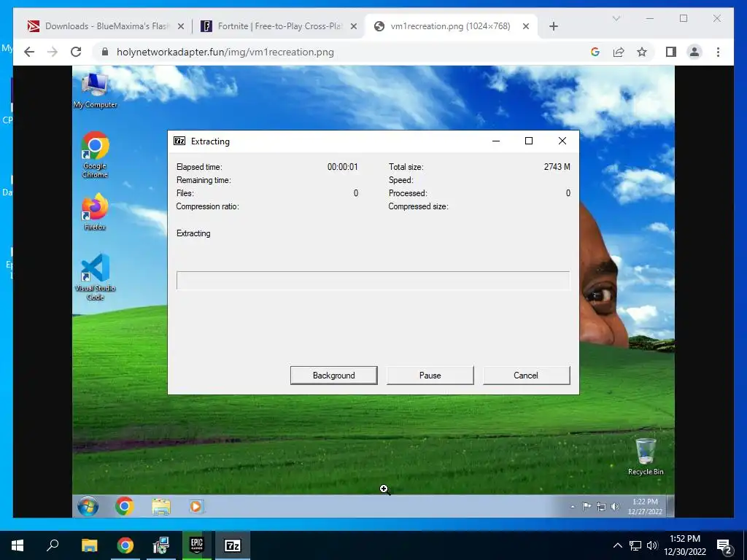Open the Windows 10 Start menu
The width and height of the screenshot is (747, 560).
[x=18, y=545]
